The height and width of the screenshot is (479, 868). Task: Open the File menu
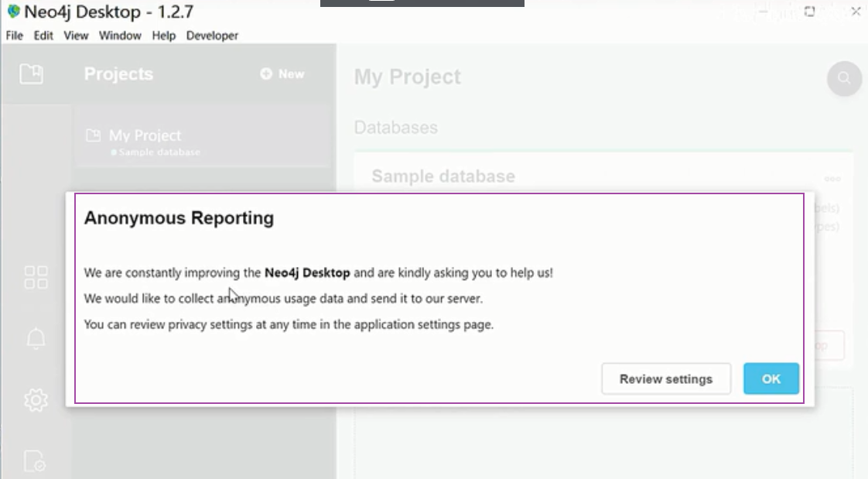click(x=13, y=35)
